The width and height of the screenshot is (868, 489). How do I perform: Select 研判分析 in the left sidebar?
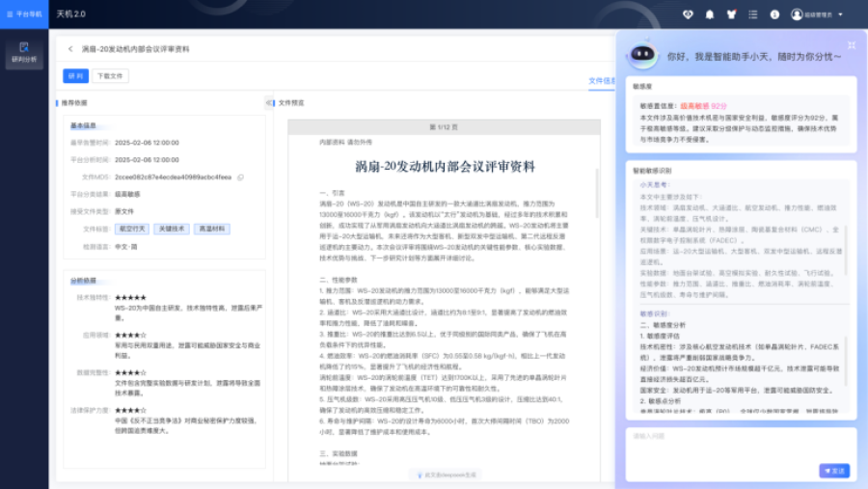[x=24, y=52]
